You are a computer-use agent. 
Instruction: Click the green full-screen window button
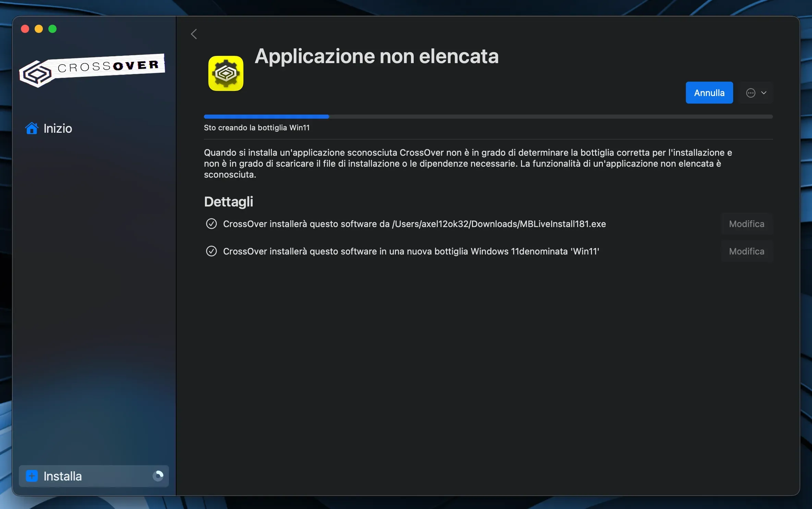click(x=52, y=29)
